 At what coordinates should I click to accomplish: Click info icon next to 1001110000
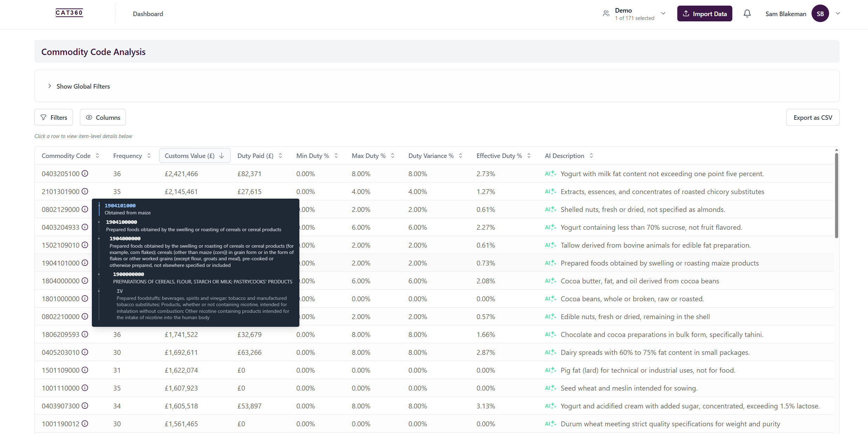tap(85, 388)
